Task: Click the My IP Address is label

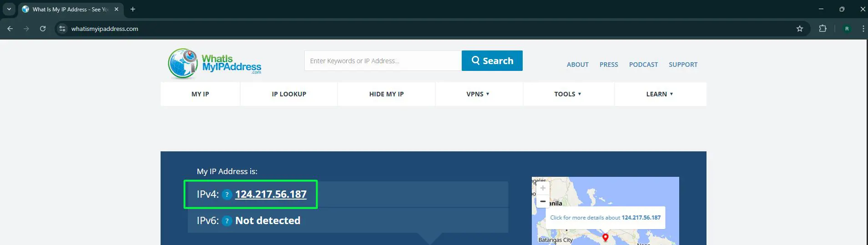Action: point(227,171)
